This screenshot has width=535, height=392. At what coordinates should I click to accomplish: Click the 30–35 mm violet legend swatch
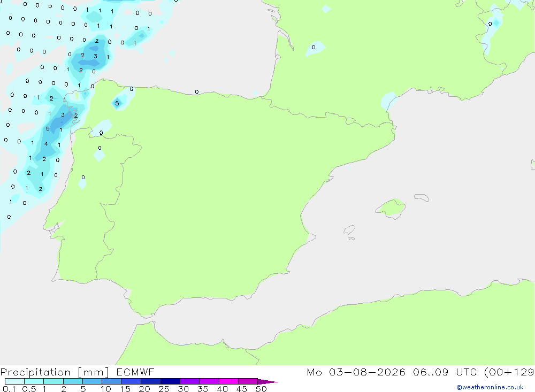click(189, 381)
